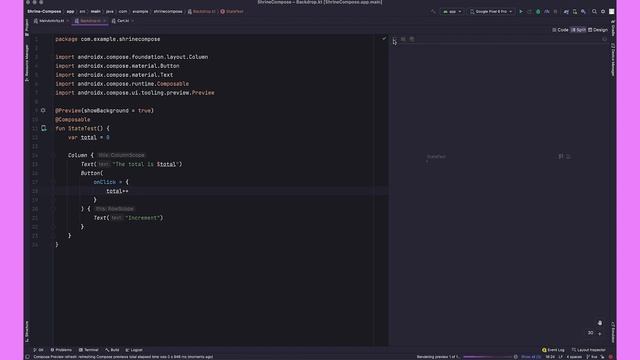Image resolution: width=640 pixels, height=360 pixels.
Task: Open the Search Everywhere magnifier icon
Action: [x=594, y=11]
